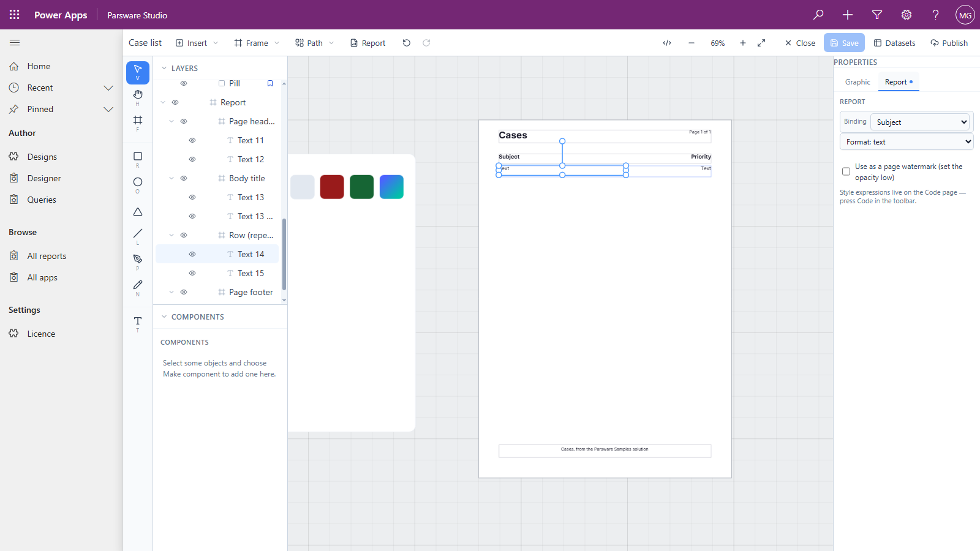
Task: Expand the Recent section chevron
Action: pyautogui.click(x=108, y=88)
